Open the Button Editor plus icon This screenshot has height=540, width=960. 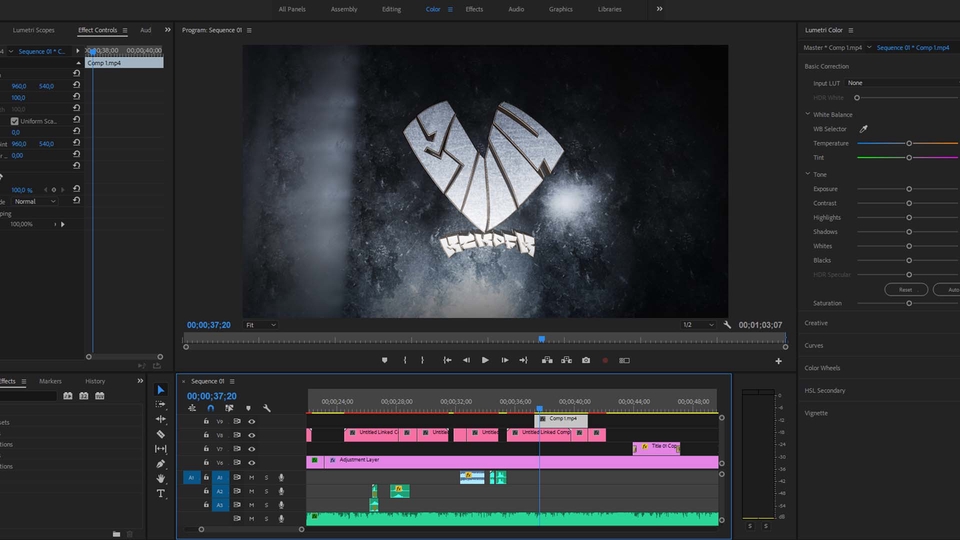(778, 361)
